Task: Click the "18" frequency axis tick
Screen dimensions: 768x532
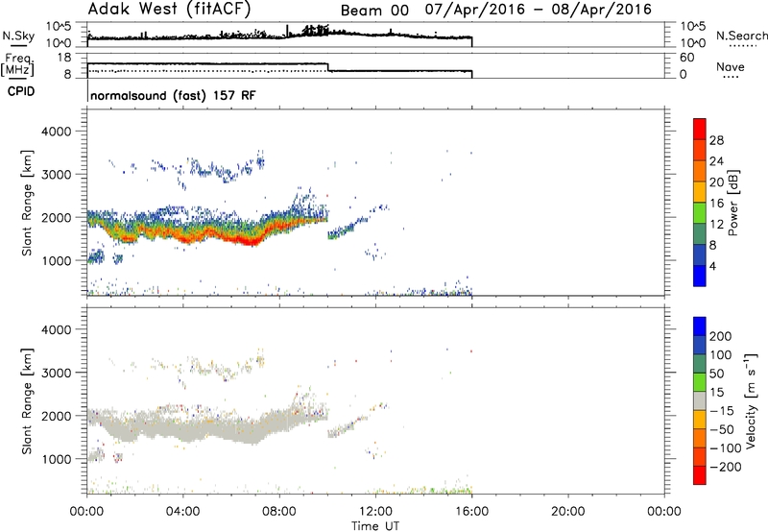Action: pyautogui.click(x=64, y=58)
